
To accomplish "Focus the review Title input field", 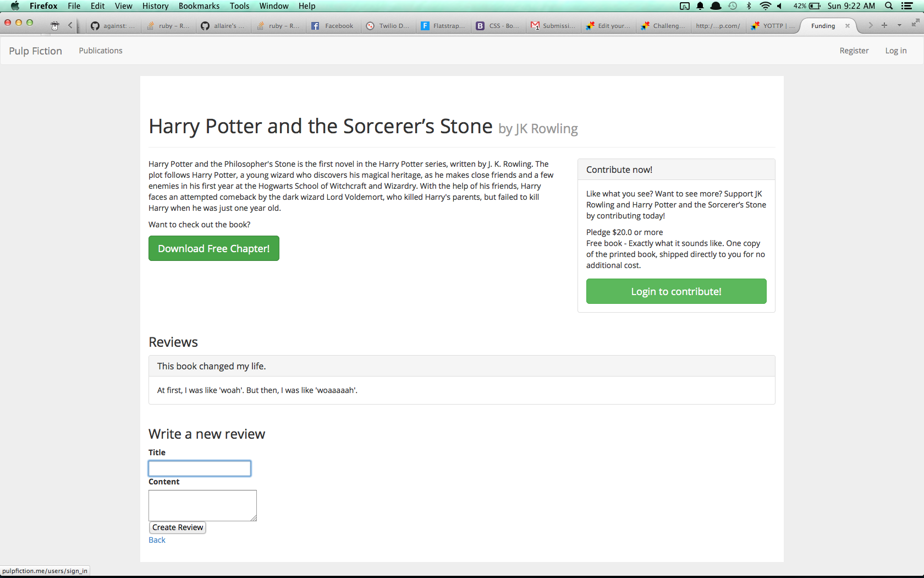I will coord(200,468).
